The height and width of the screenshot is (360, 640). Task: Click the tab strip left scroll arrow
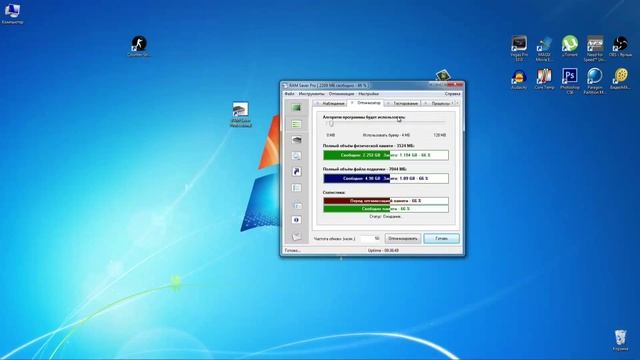[453, 103]
